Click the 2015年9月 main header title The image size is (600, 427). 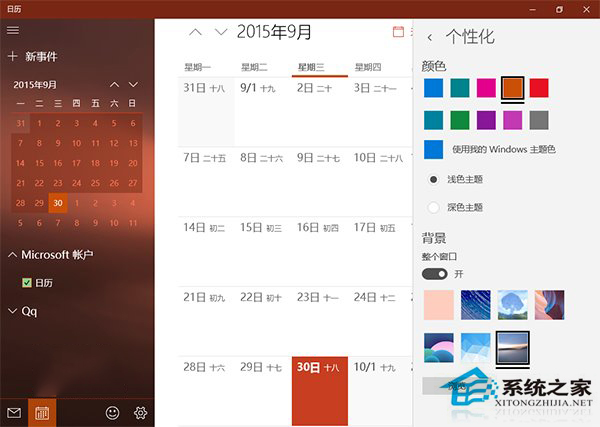274,32
